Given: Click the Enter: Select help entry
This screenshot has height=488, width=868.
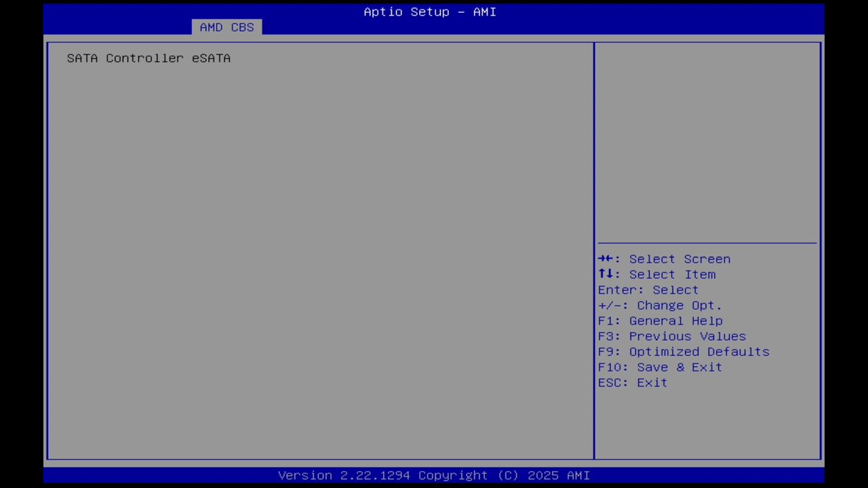Looking at the screenshot, I should [x=648, y=289].
